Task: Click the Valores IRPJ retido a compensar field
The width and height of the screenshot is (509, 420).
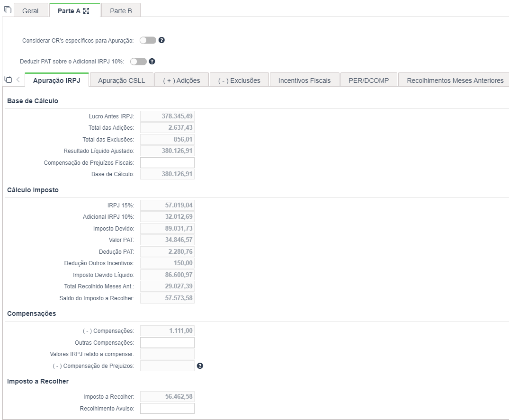Action: pyautogui.click(x=167, y=354)
